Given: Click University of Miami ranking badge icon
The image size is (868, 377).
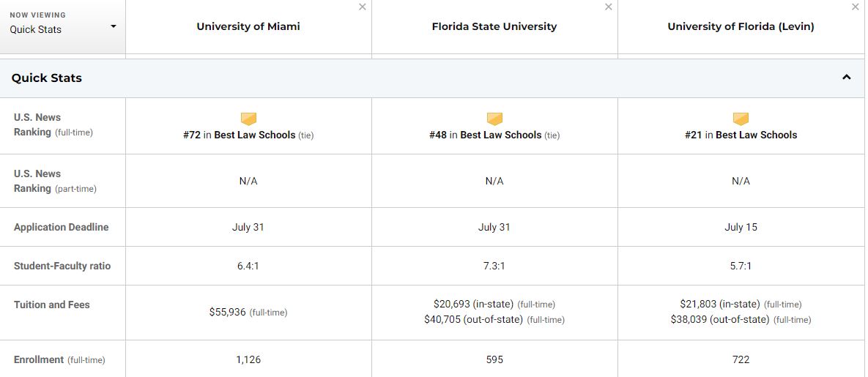Looking at the screenshot, I should click(x=248, y=119).
